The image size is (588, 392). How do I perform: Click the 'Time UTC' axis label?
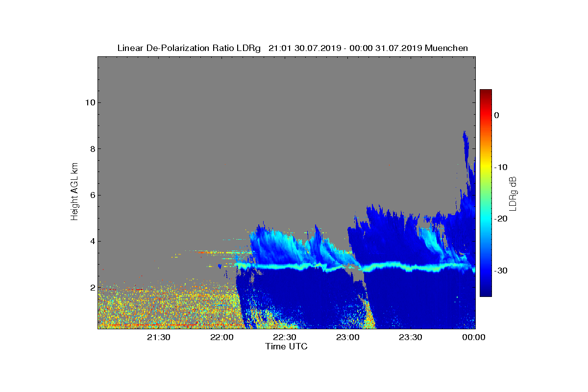[x=286, y=346]
